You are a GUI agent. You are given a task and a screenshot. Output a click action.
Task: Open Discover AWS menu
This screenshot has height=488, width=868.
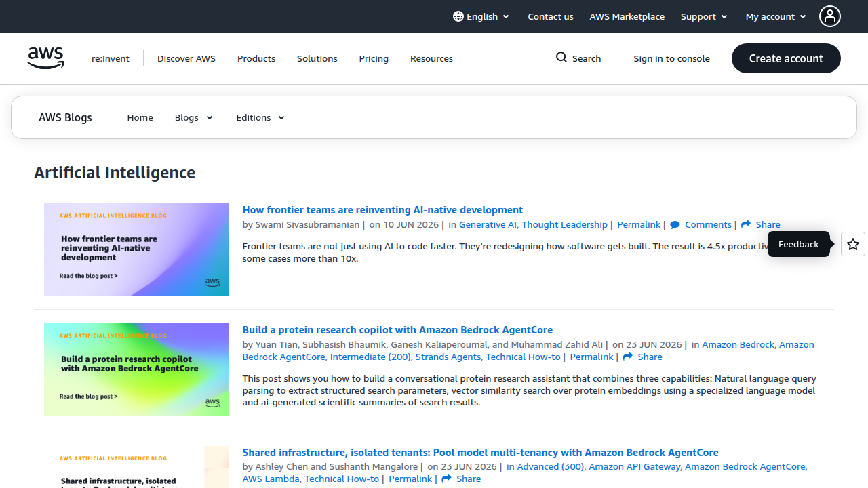(x=186, y=58)
